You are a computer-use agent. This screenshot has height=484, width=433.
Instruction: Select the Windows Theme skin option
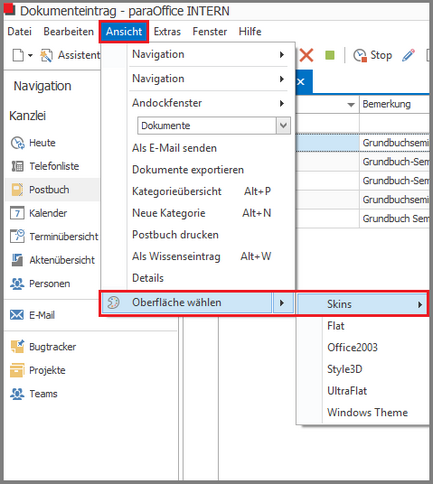[367, 412]
